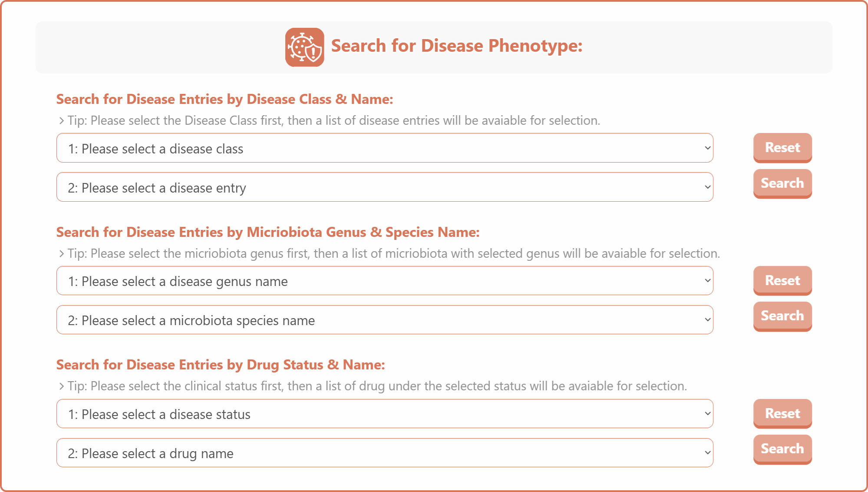Select the Micriobiota Genus & Species heading
The width and height of the screenshot is (868, 492).
268,233
